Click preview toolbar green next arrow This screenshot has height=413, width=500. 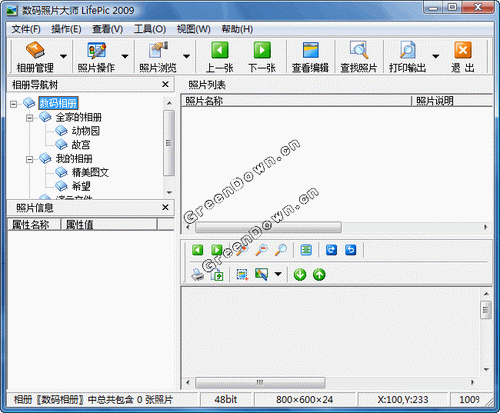tap(217, 250)
